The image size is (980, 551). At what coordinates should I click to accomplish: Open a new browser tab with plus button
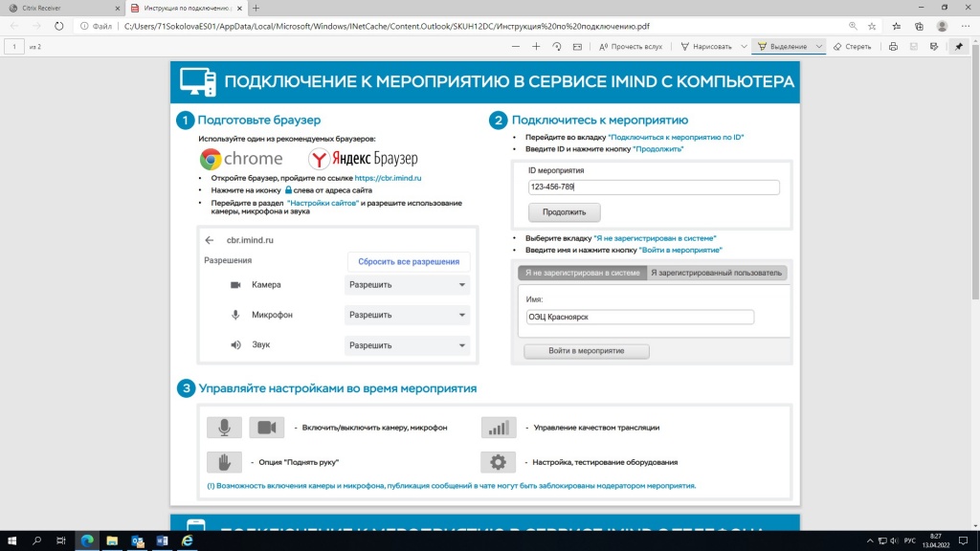pos(256,8)
